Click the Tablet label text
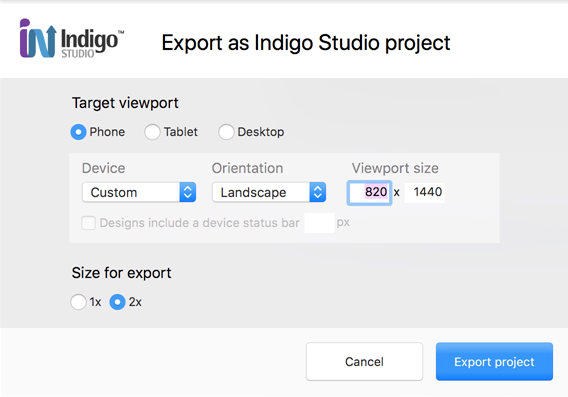 tap(181, 132)
